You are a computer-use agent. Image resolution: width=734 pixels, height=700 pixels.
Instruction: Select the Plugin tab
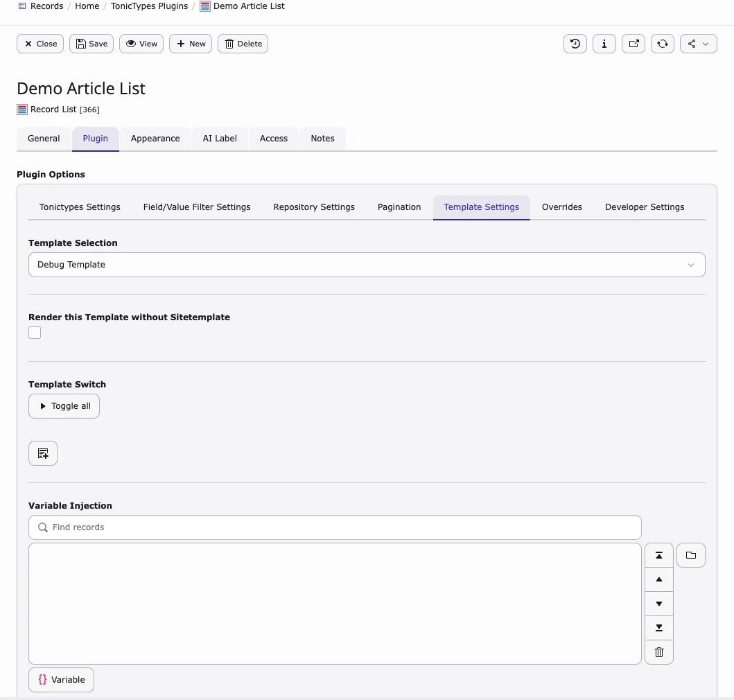(x=96, y=139)
